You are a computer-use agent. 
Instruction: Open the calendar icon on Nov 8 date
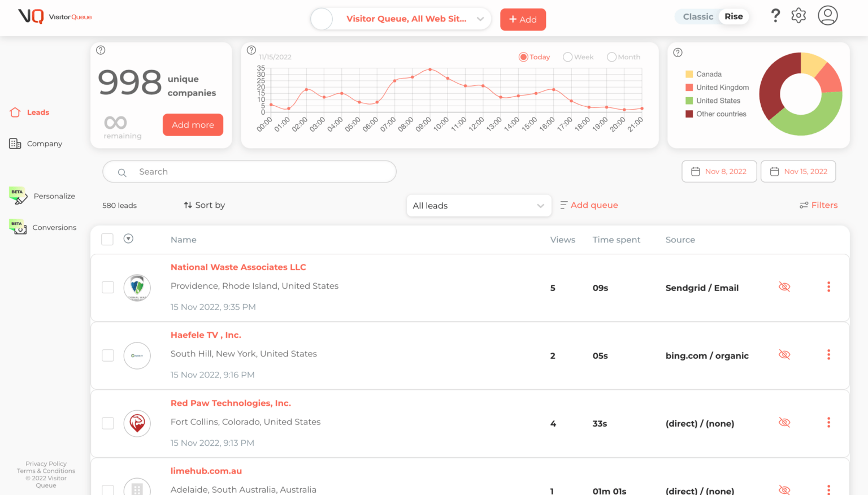695,171
